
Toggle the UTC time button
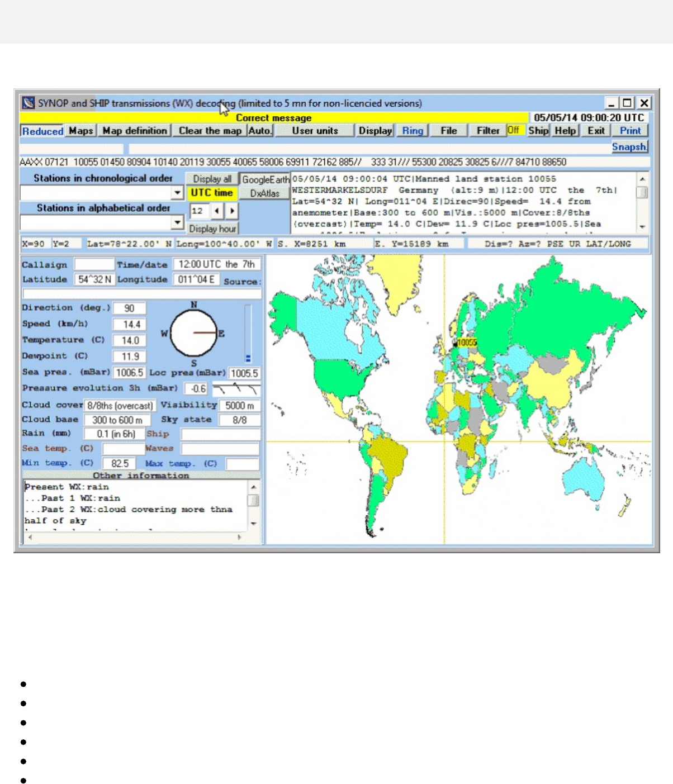click(x=212, y=193)
